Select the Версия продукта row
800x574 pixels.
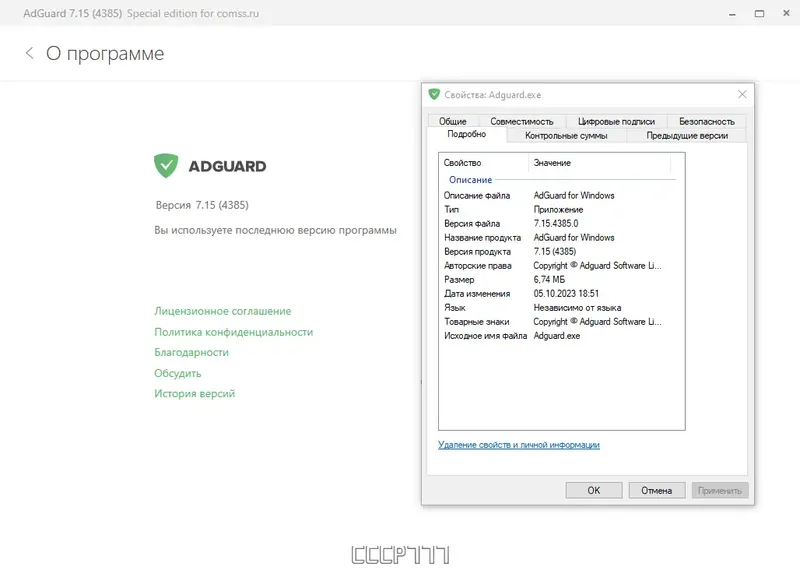(561, 252)
